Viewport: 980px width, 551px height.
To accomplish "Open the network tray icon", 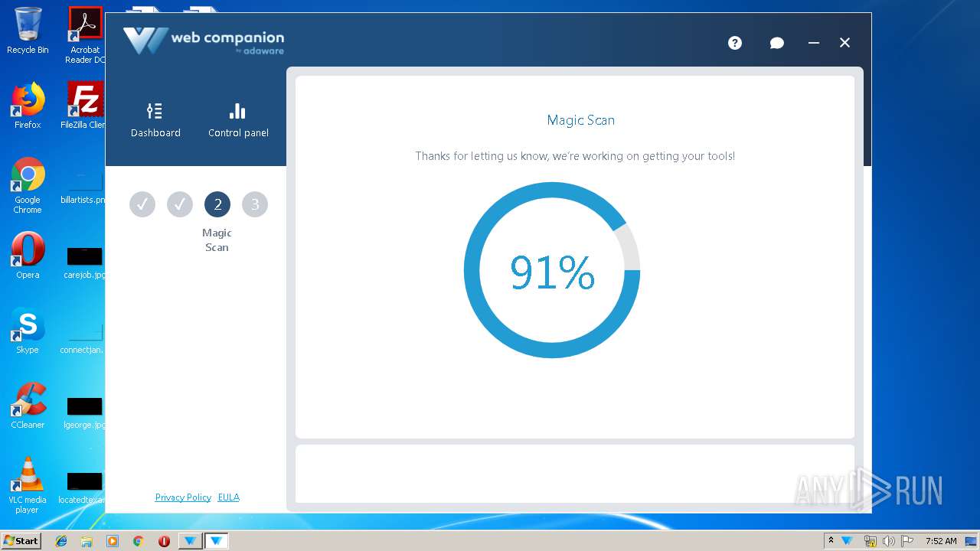I will 870,541.
